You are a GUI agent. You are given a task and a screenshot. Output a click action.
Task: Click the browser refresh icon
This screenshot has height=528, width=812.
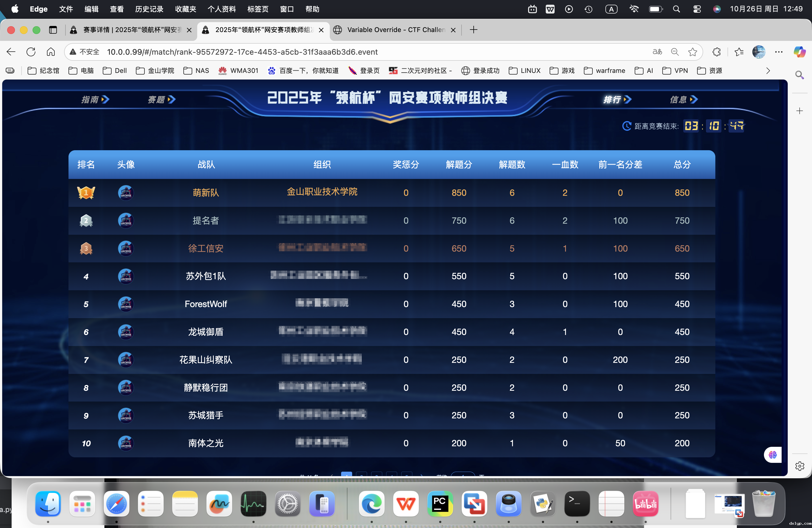click(31, 52)
